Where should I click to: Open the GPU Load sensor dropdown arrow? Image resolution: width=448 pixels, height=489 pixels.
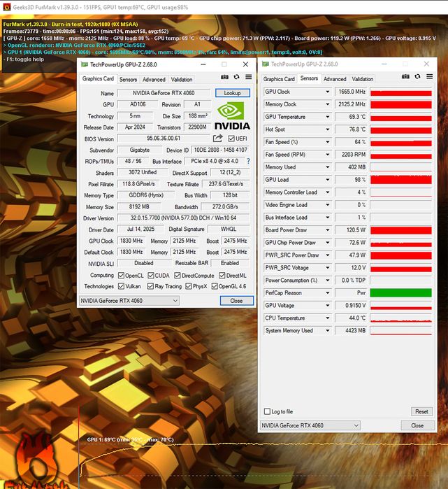pyautogui.click(x=327, y=180)
